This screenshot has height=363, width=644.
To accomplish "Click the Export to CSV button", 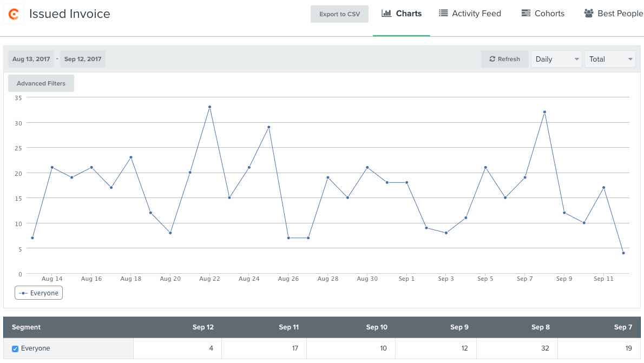I will point(339,15).
